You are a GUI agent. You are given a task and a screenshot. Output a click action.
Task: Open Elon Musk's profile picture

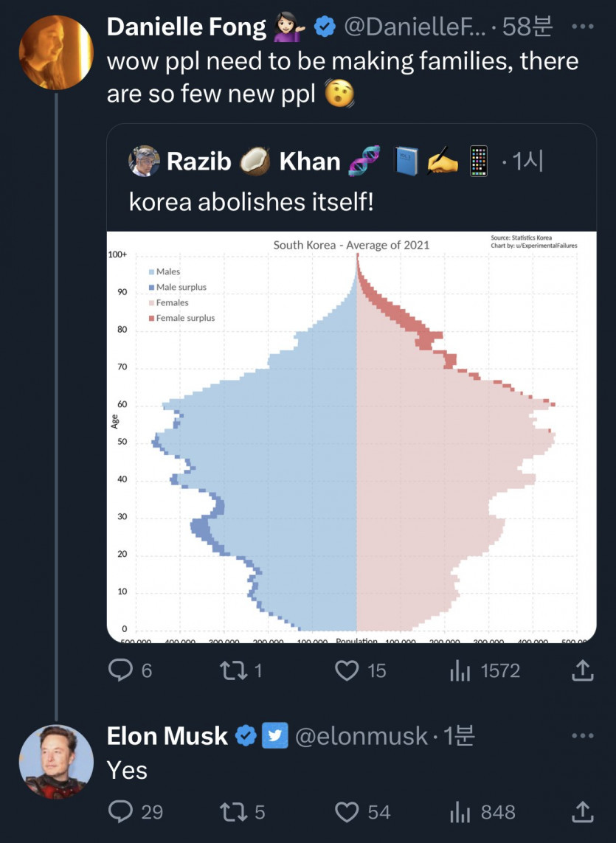[55, 761]
